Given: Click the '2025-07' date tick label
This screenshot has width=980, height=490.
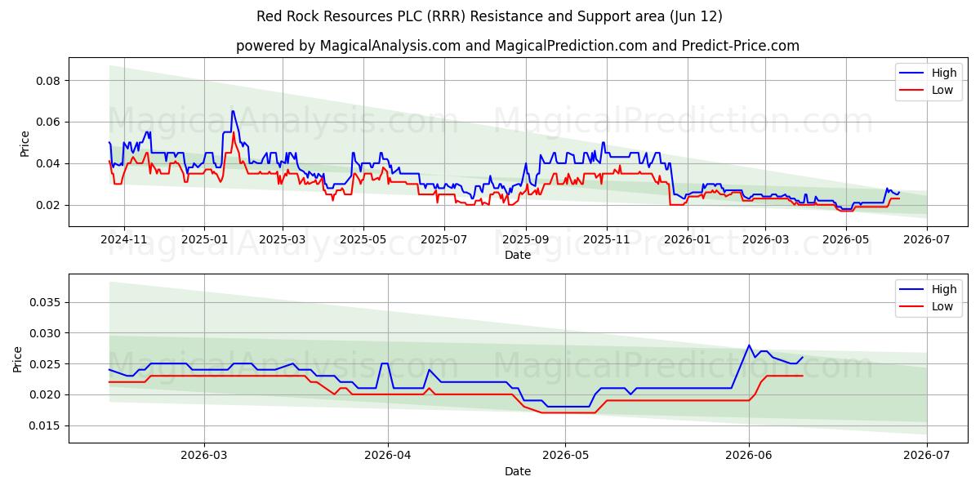Looking at the screenshot, I should tap(443, 239).
